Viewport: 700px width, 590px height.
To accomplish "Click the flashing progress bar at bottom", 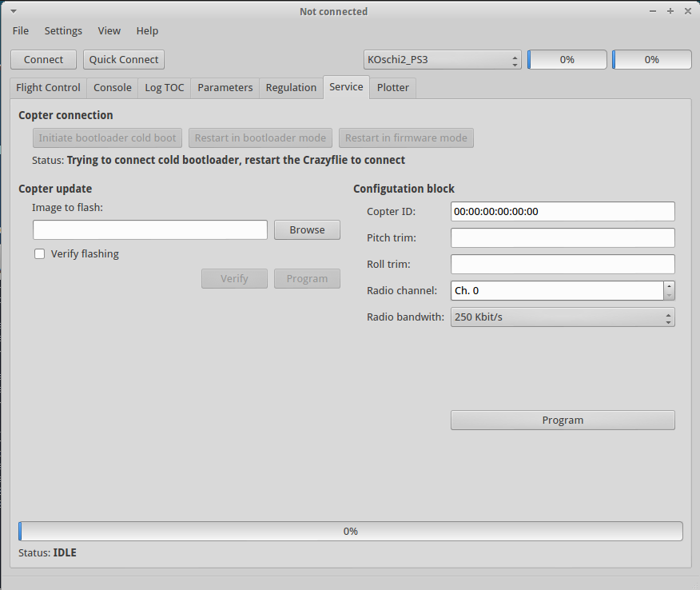I will (351, 532).
